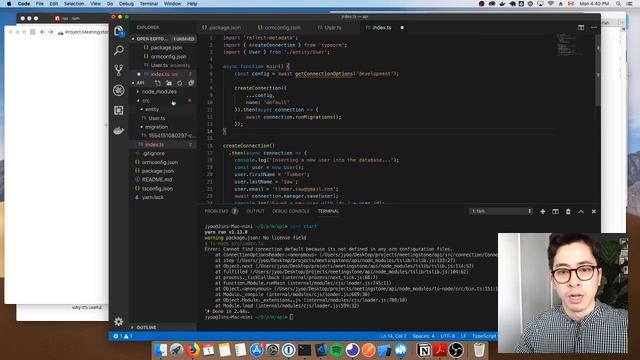Click the TypeScript language mode status entry
This screenshot has width=640, height=360.
point(484,336)
